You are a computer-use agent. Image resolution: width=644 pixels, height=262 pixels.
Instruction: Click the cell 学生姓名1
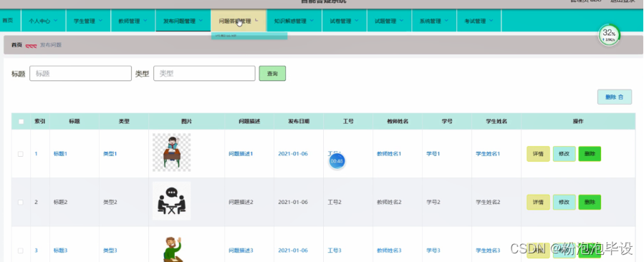tap(488, 154)
